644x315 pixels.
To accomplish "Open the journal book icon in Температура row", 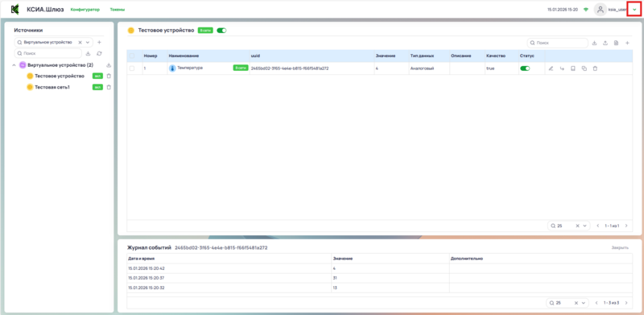I will (573, 68).
